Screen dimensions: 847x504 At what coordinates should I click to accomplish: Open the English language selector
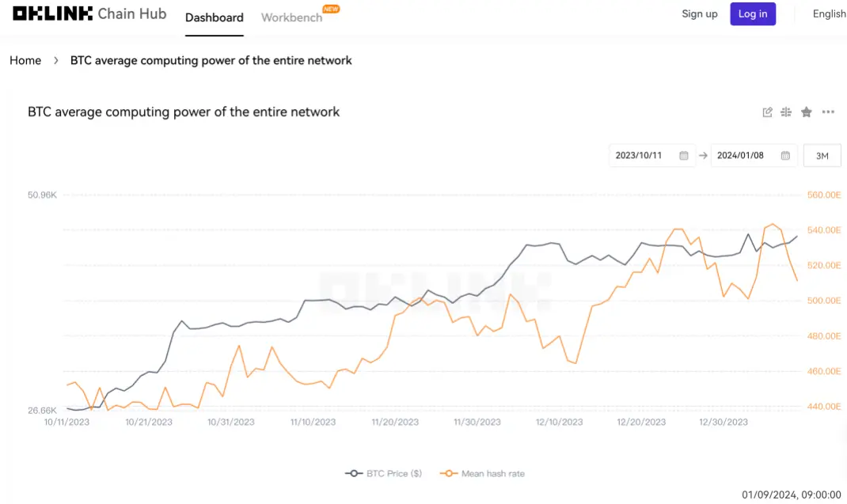click(829, 14)
